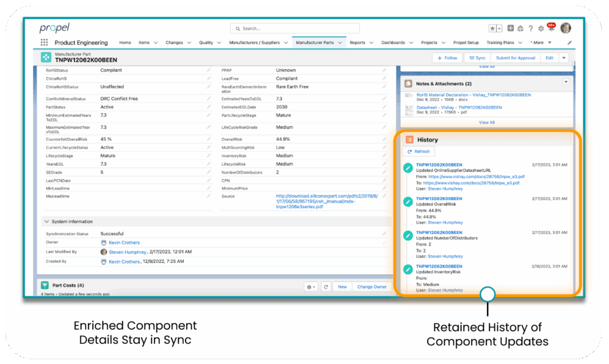
Task: Open the help question mark icon
Action: tap(530, 29)
